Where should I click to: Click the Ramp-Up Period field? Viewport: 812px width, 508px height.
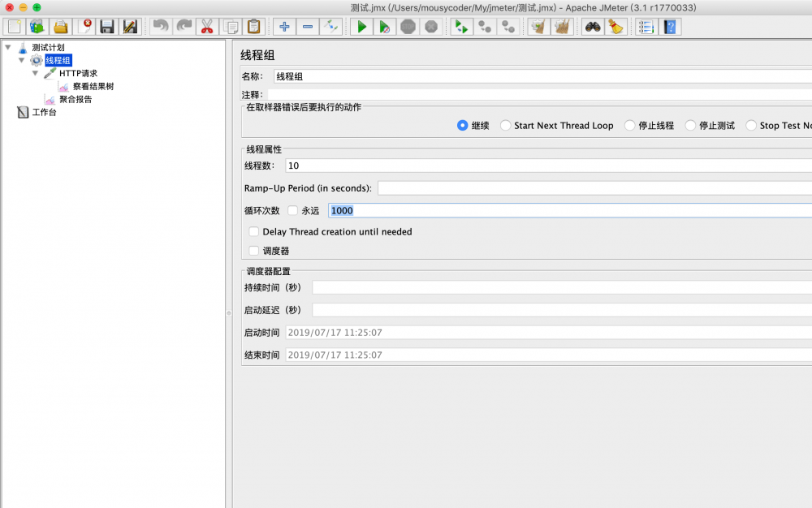click(x=594, y=188)
